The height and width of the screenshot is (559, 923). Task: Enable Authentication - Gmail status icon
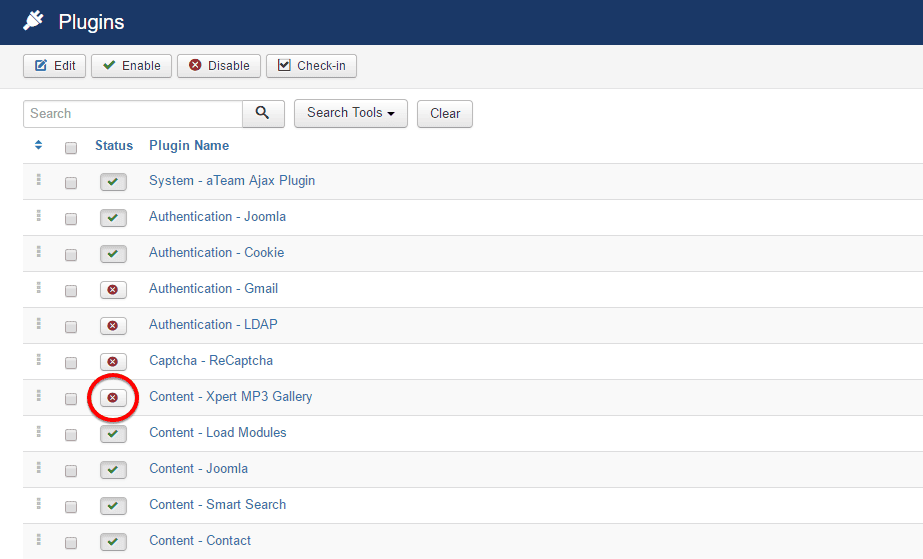click(113, 290)
